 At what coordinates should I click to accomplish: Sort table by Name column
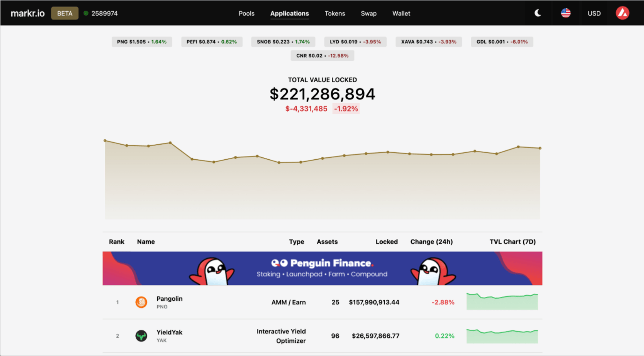146,242
